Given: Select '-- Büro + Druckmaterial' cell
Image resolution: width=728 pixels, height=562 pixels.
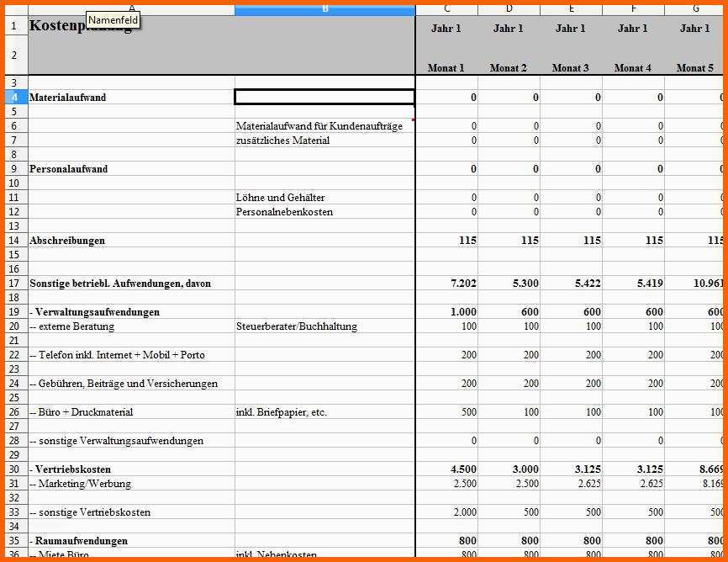Looking at the screenshot, I should point(131,412).
